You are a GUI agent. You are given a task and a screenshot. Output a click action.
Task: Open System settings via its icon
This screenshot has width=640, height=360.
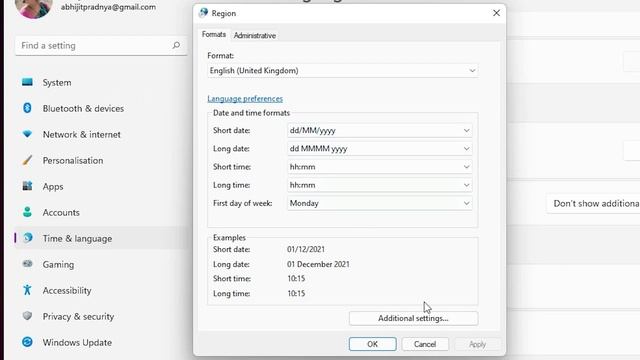[x=27, y=82]
